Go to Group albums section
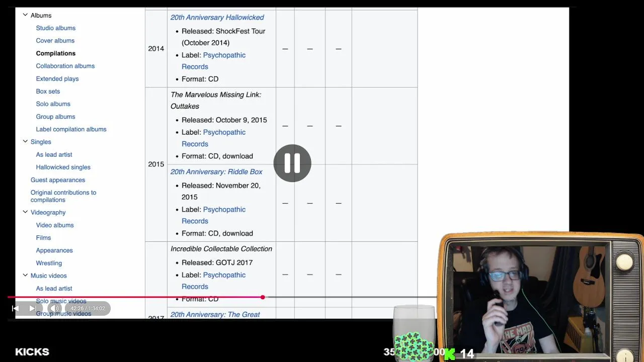 pos(56,117)
